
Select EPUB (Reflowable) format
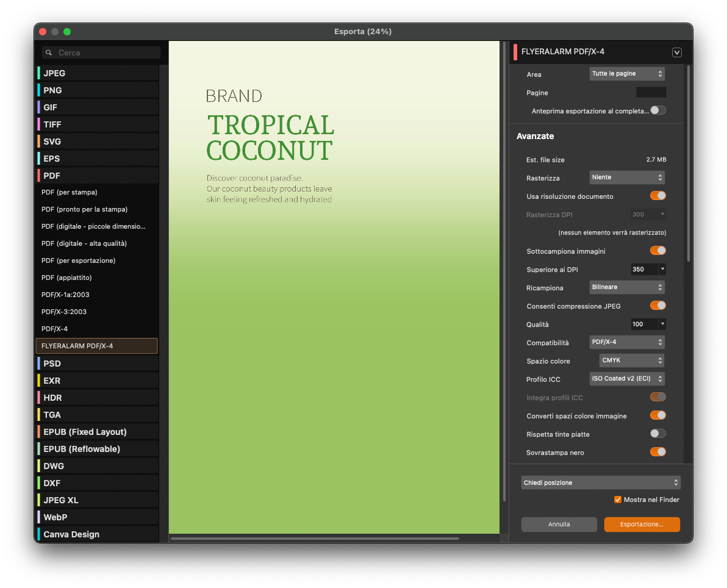click(x=98, y=449)
